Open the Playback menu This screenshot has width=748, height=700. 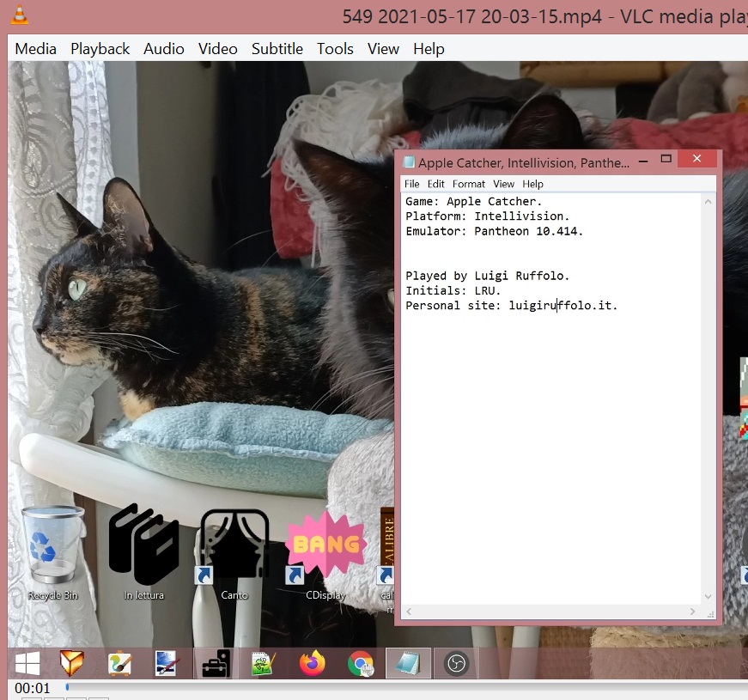coord(100,49)
